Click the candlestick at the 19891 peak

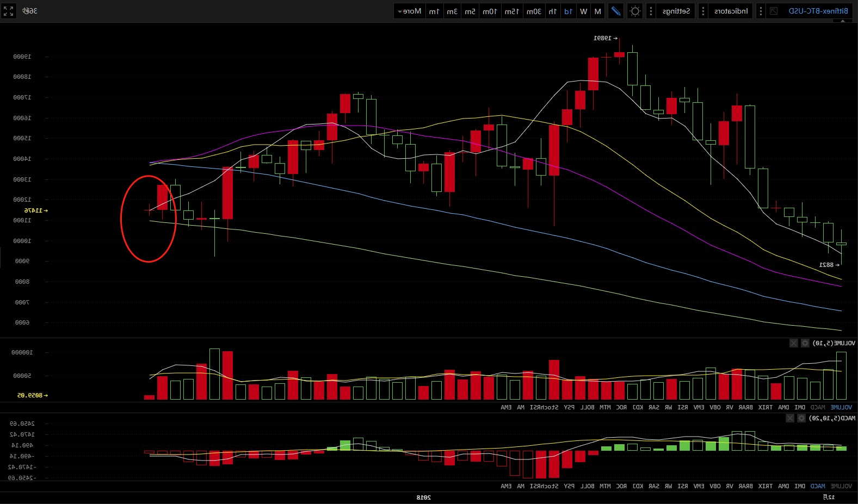pos(619,54)
